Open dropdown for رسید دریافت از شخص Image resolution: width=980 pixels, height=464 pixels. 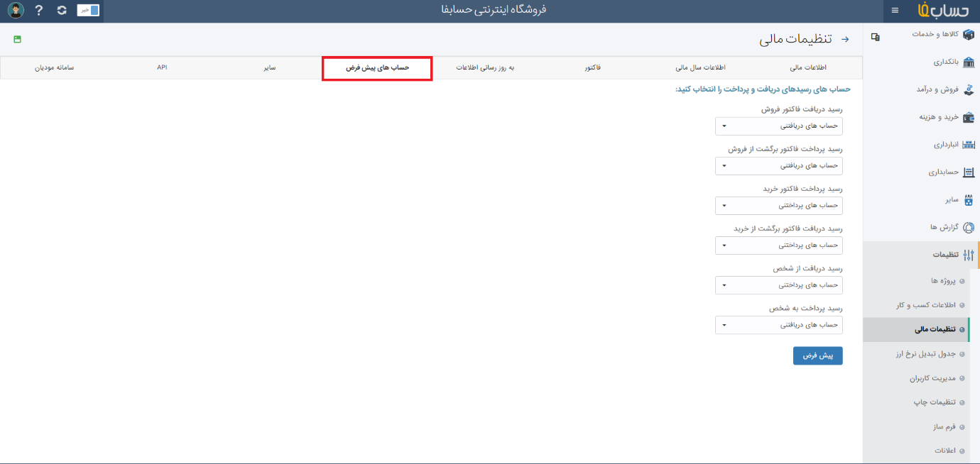(779, 285)
